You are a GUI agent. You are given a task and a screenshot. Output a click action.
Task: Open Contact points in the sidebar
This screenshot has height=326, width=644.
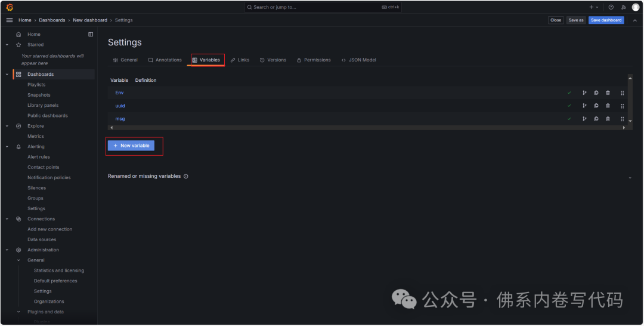coord(44,167)
